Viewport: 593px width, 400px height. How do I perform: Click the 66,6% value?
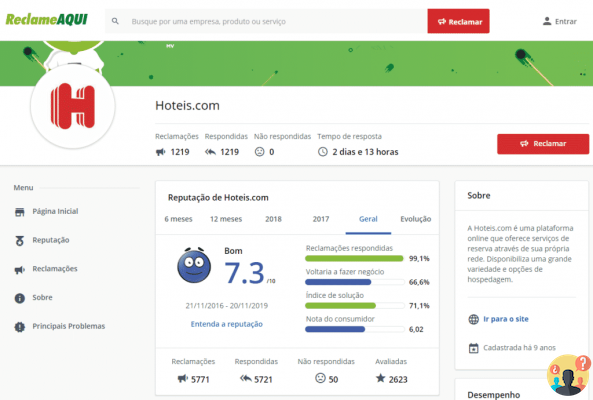pos(419,282)
